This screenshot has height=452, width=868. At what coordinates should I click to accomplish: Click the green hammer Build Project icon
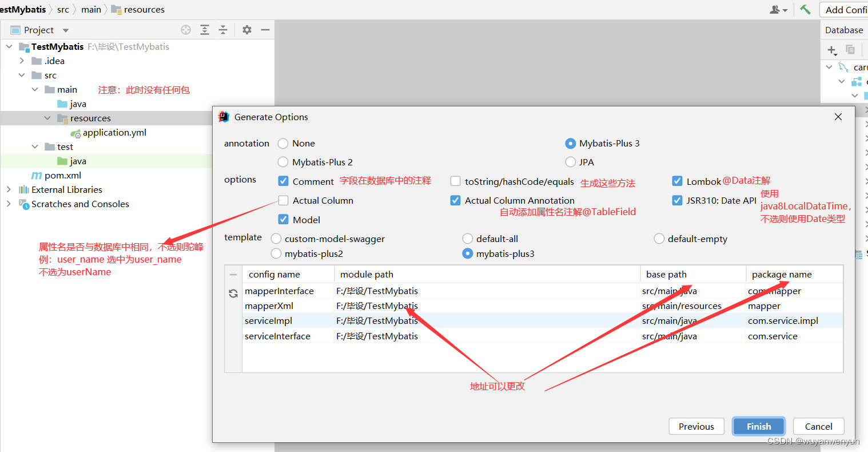pyautogui.click(x=805, y=10)
